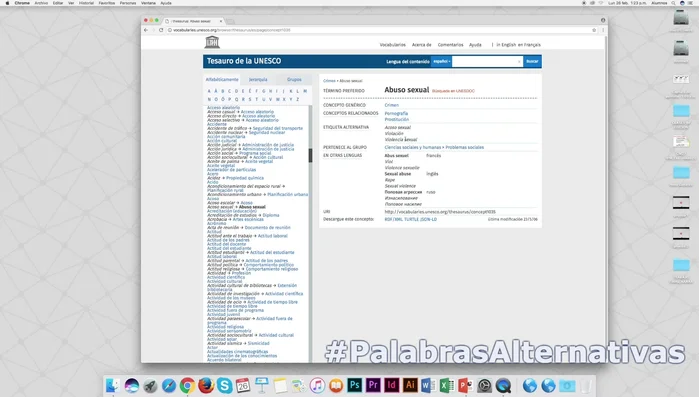Viewport: 699px width, 397px height.
Task: Open the Ventana menu
Action: tap(148, 3)
